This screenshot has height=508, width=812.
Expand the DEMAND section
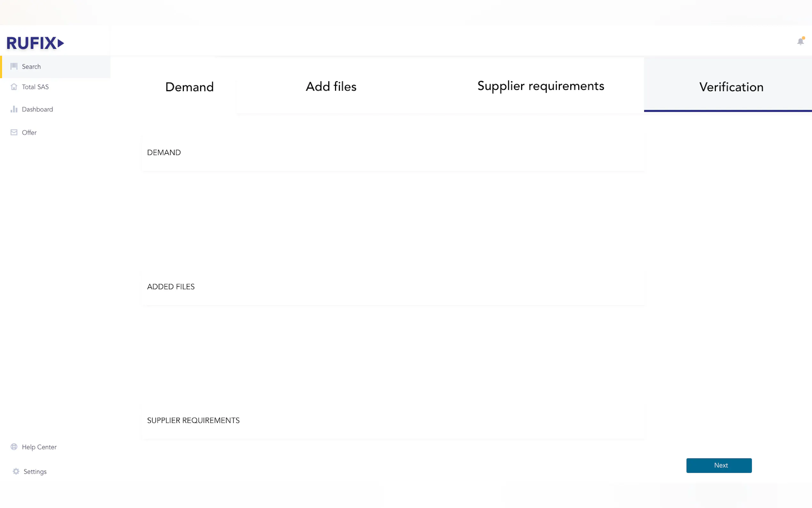164,153
